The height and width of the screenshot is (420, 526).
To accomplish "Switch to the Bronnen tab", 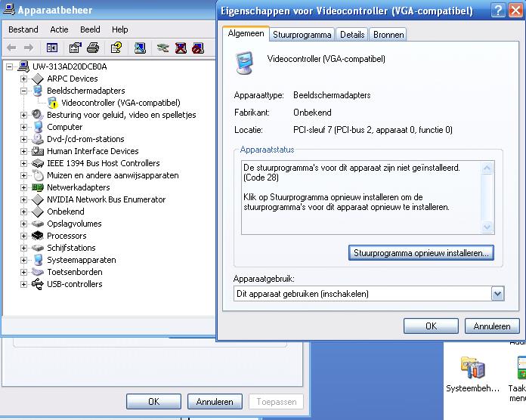I will pyautogui.click(x=388, y=35).
